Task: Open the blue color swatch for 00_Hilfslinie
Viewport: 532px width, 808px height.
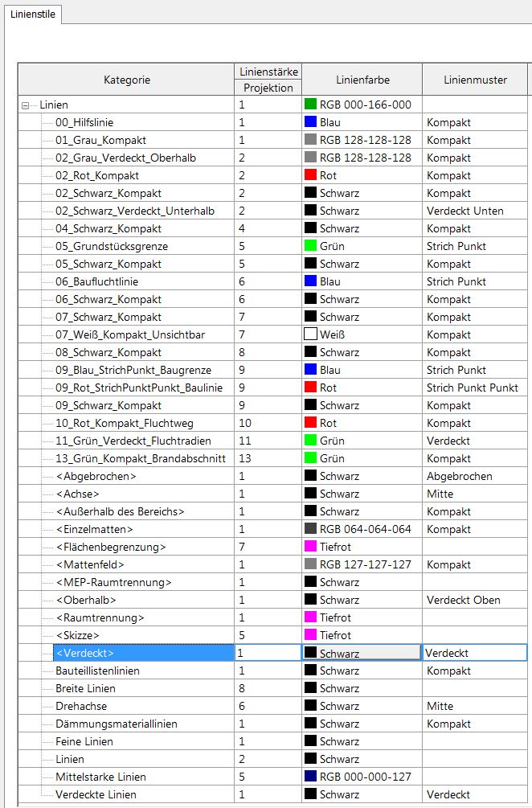Action: click(x=311, y=123)
